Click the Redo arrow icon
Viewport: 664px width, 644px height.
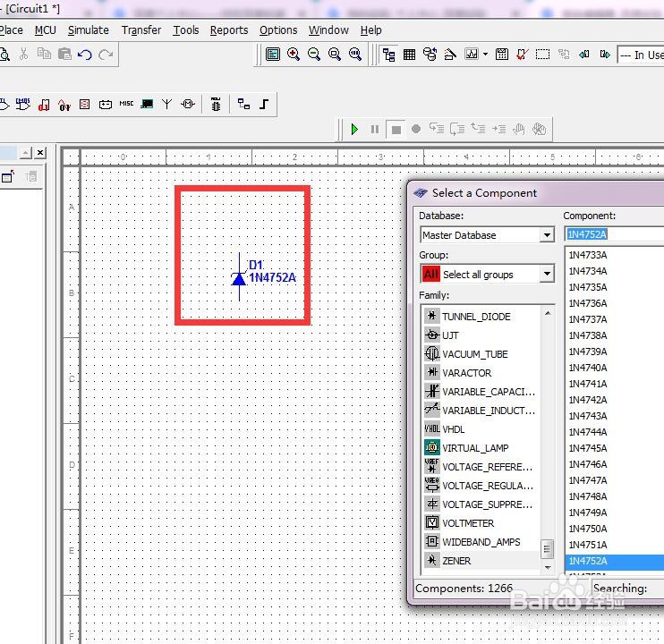click(x=106, y=55)
